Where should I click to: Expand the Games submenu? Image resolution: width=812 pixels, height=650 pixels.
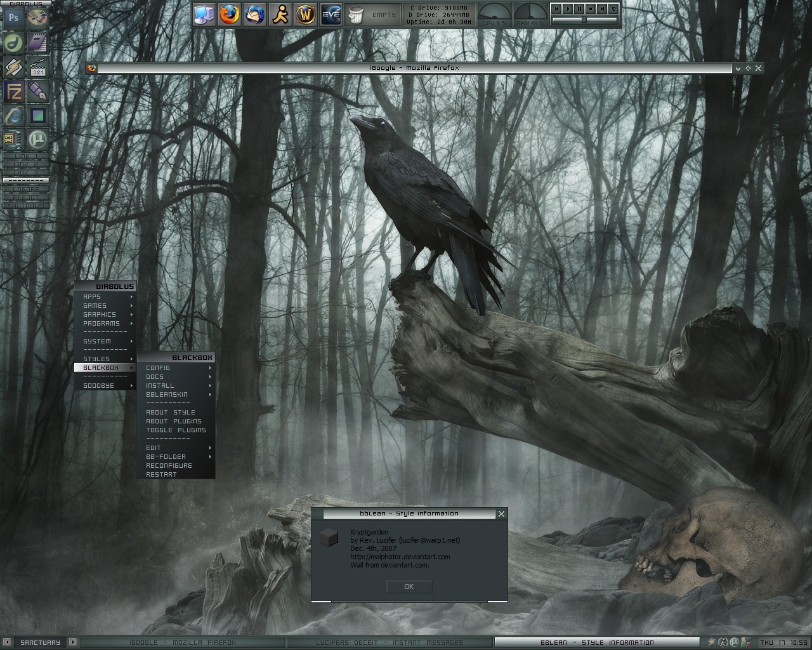pos(105,305)
